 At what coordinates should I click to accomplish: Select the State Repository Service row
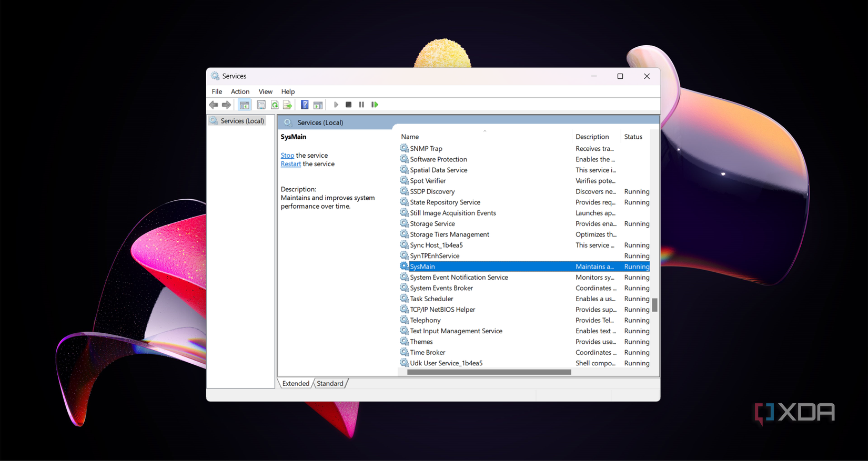tap(524, 202)
